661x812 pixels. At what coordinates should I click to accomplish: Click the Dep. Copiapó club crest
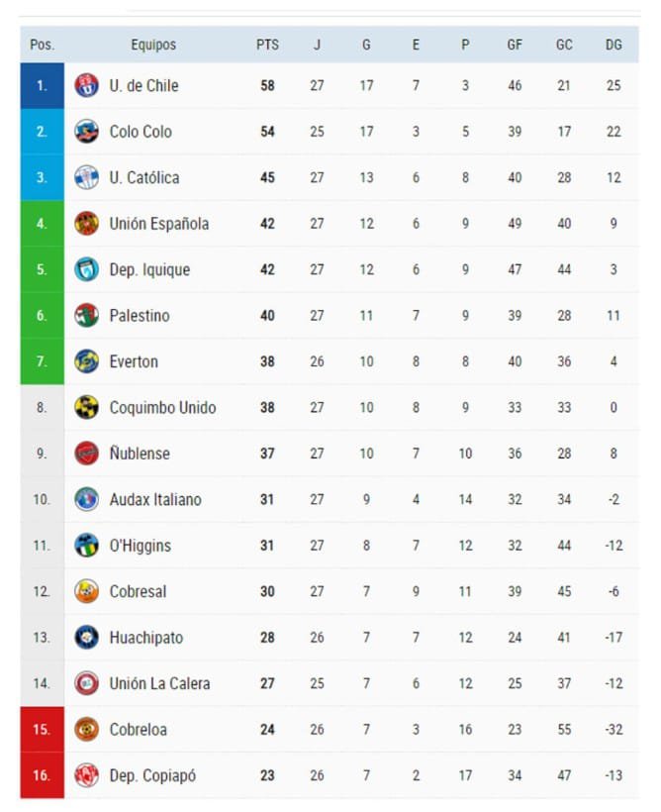pyautogui.click(x=87, y=775)
